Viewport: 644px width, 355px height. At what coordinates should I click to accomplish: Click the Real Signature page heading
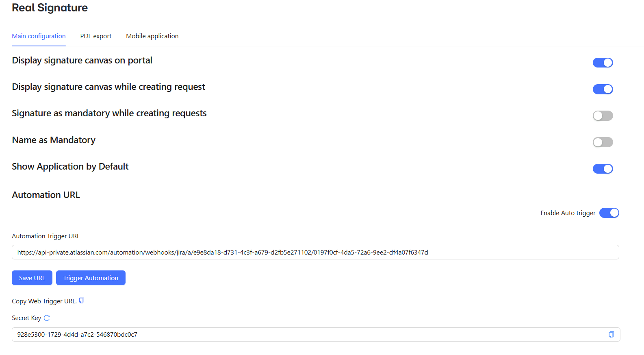pyautogui.click(x=50, y=8)
